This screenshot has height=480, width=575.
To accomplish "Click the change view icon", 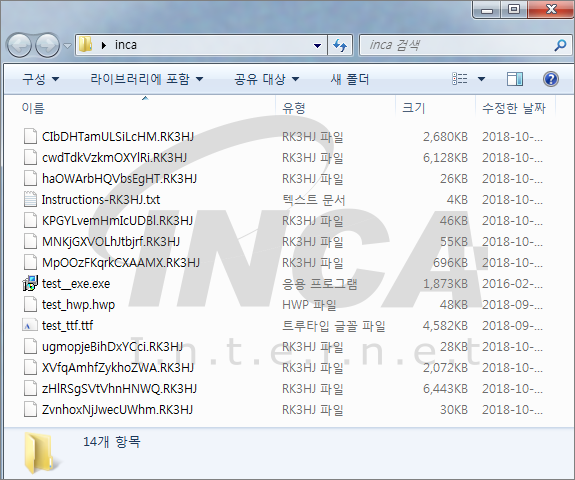I will coord(460,78).
